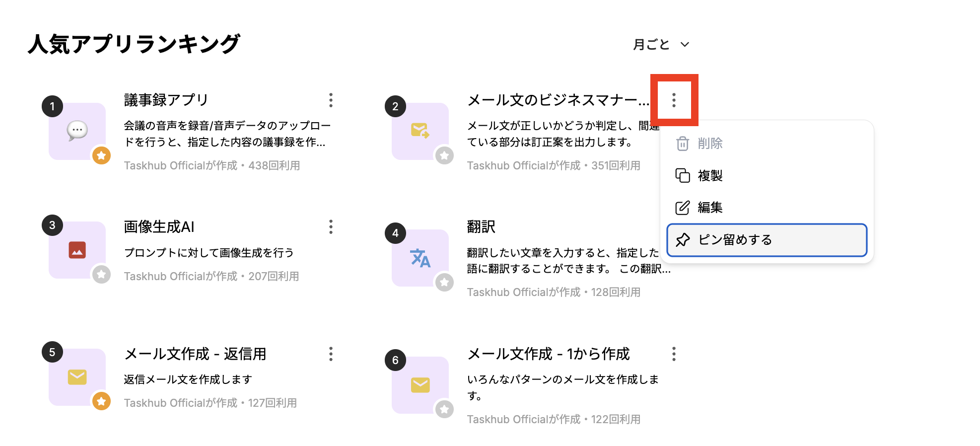980x446 pixels.
Task: Toggle favorite star on 画像生成AI
Action: pos(101,274)
